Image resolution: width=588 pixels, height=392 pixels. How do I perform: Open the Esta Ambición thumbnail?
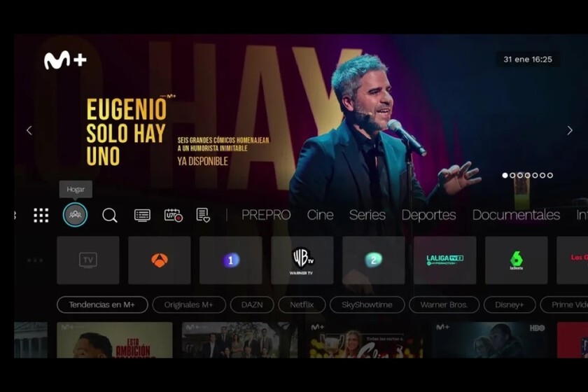click(x=115, y=340)
